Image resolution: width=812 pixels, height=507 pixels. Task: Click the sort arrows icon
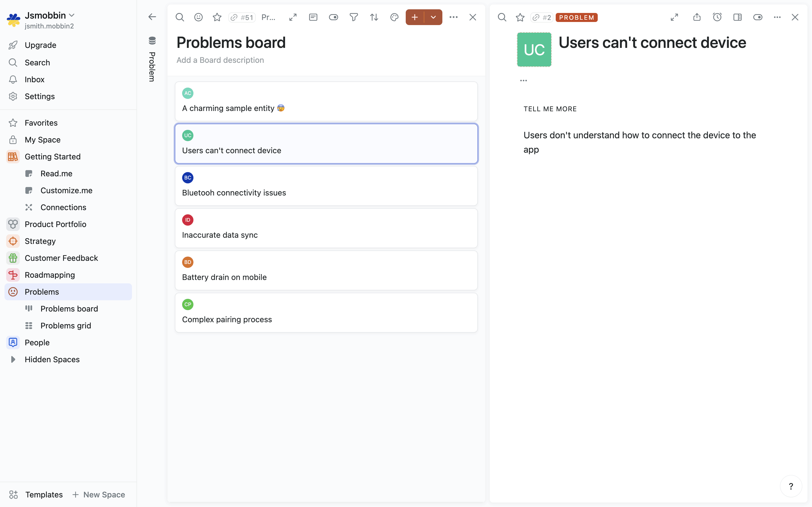point(374,17)
